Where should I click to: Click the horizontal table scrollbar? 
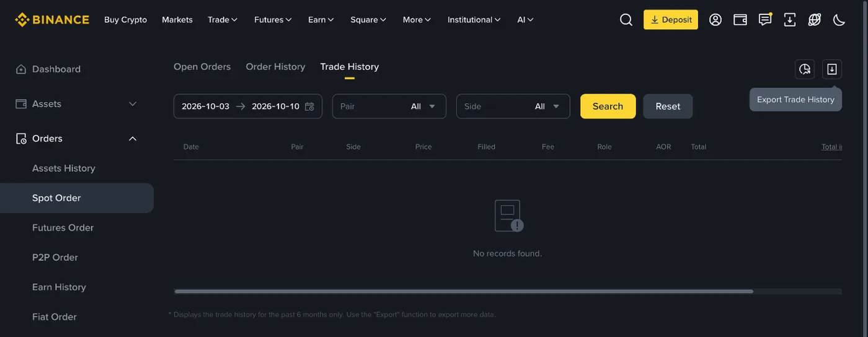point(464,291)
